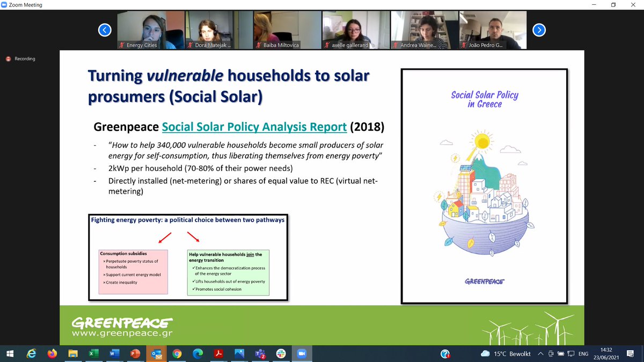Click 'Create inequality' in red box
This screenshot has height=362, width=644.
click(x=122, y=282)
